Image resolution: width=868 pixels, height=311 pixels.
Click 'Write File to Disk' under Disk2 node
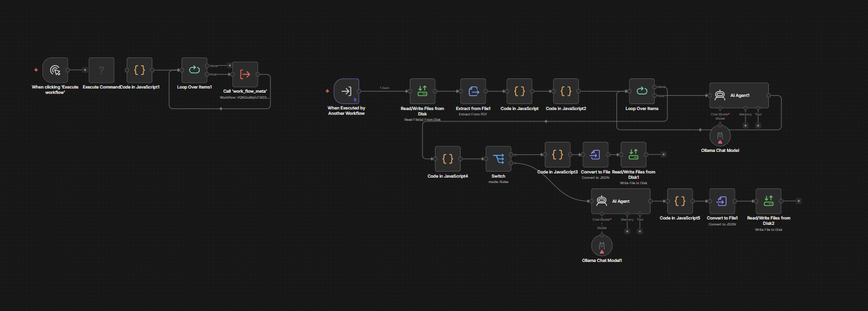769,230
